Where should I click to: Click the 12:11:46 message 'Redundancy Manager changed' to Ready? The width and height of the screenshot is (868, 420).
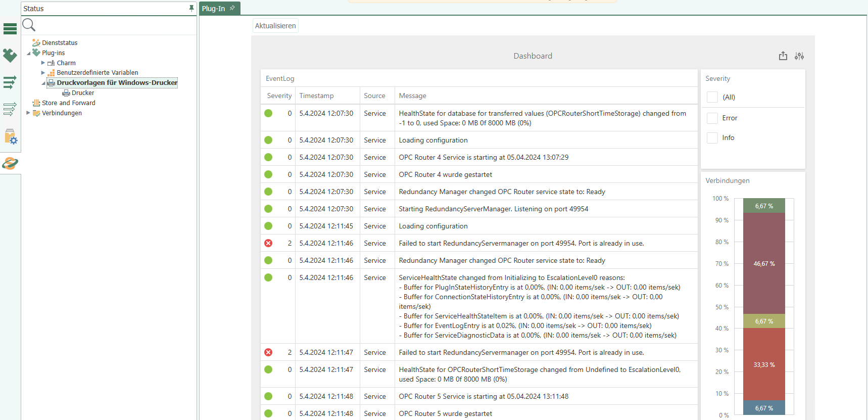pyautogui.click(x=502, y=260)
